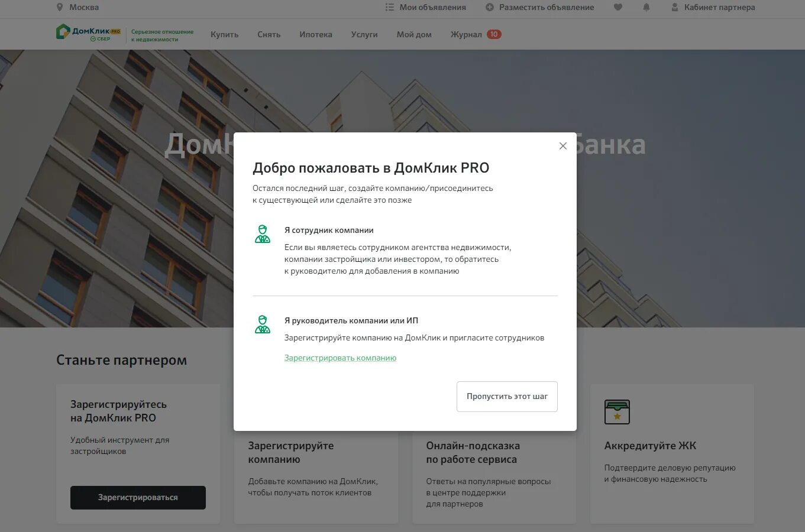Click the Серьезное отношение к недвижимости slogan
The height and width of the screenshot is (532, 805).
tap(162, 35)
